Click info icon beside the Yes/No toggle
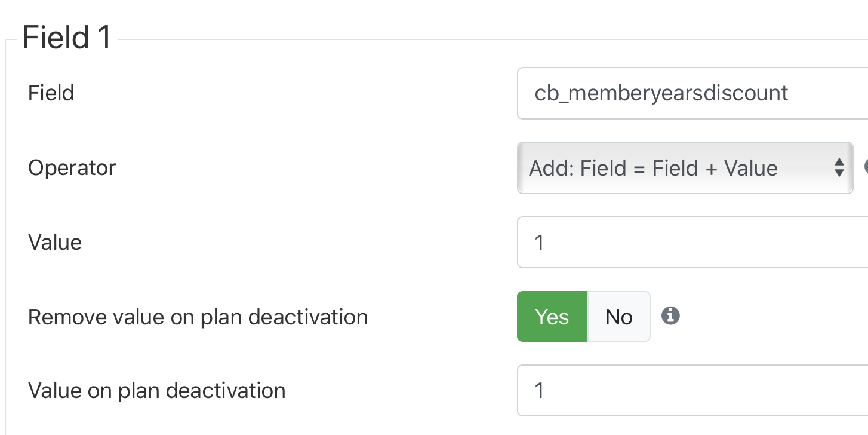 (x=670, y=315)
